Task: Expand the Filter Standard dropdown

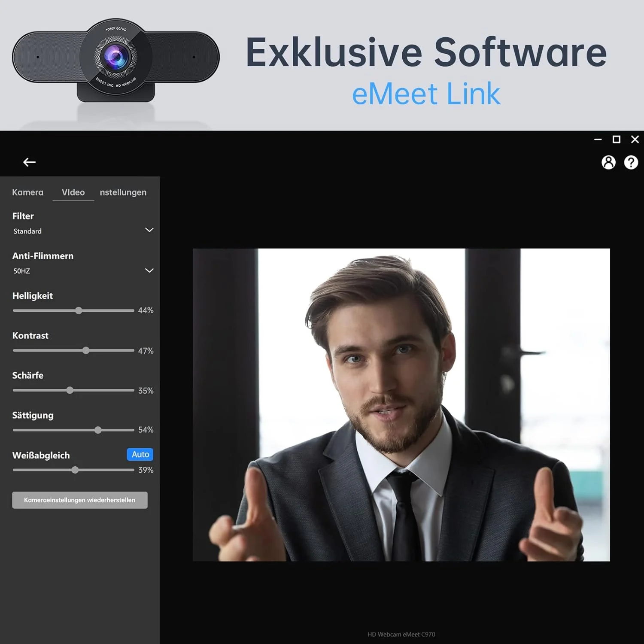Action: point(83,231)
